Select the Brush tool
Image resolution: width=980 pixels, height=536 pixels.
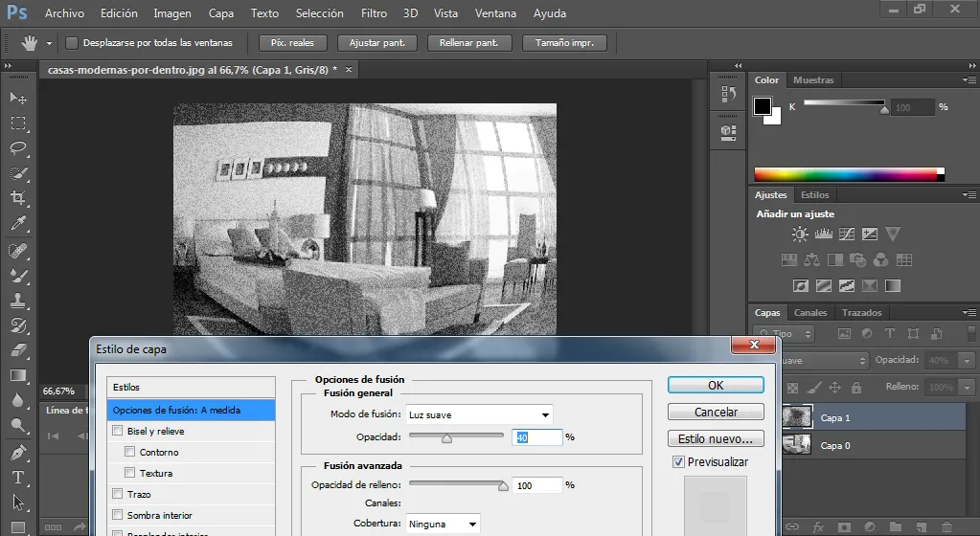click(18, 276)
